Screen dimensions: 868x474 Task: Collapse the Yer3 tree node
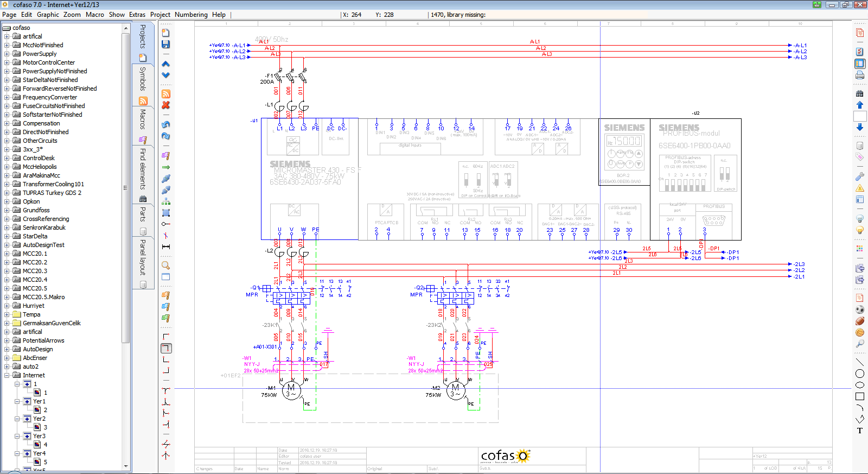coord(17,436)
